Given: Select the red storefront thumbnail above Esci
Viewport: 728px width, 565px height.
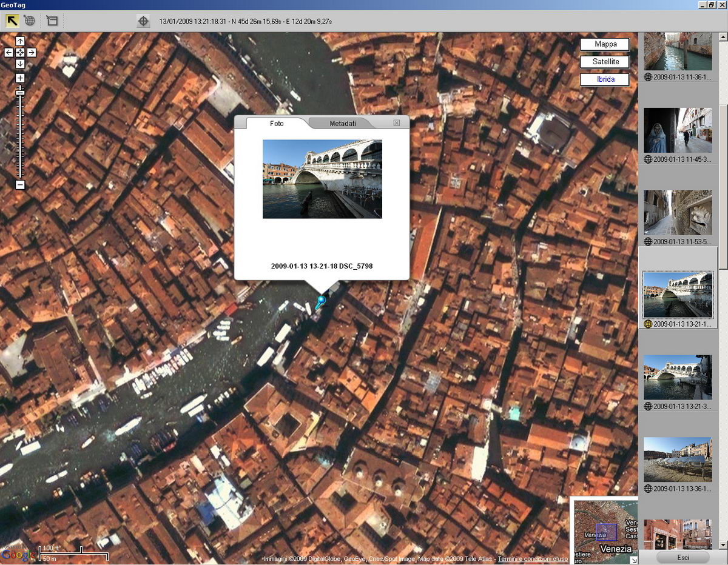Looking at the screenshot, I should (x=678, y=534).
